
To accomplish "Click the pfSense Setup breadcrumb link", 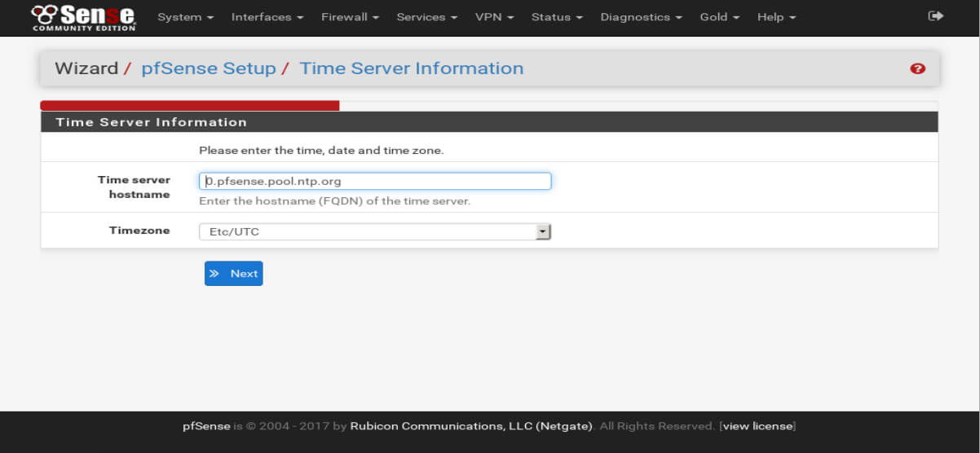I will click(209, 68).
